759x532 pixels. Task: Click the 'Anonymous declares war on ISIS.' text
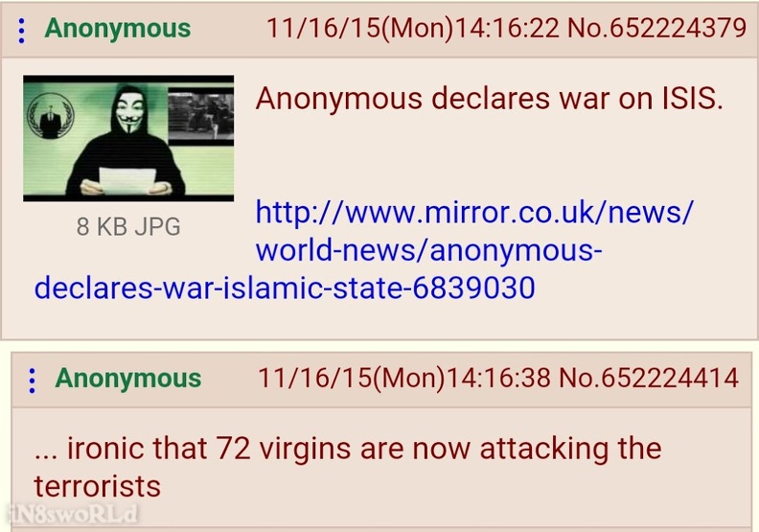pyautogui.click(x=489, y=99)
